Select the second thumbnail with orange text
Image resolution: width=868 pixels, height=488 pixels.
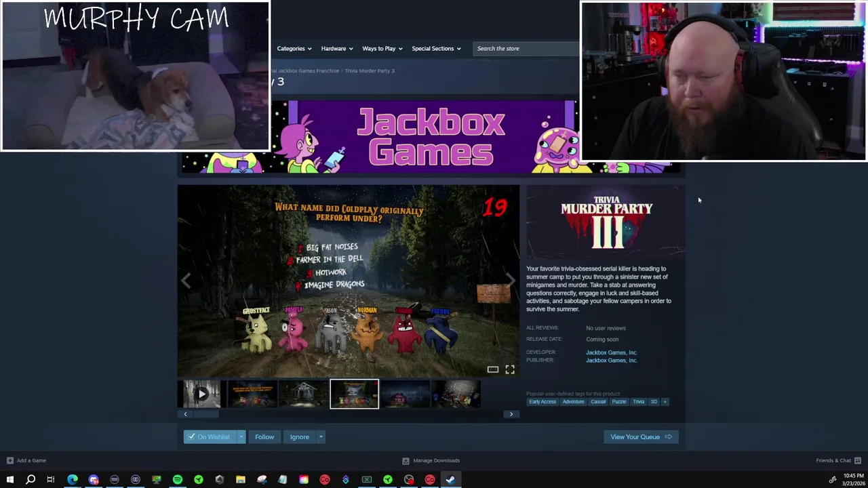[x=253, y=394]
